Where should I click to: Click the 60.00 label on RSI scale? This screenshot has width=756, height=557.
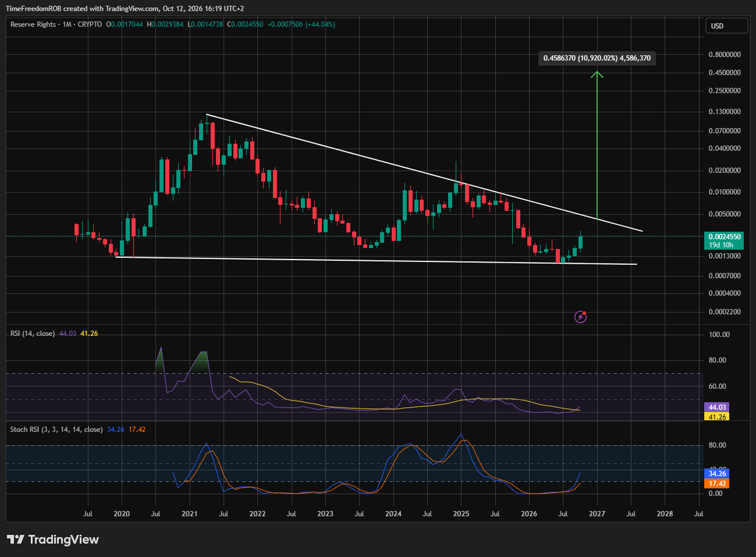click(719, 386)
